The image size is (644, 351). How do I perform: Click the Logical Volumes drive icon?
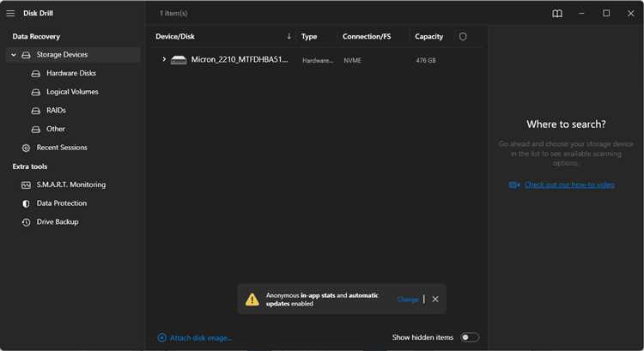pyautogui.click(x=36, y=92)
